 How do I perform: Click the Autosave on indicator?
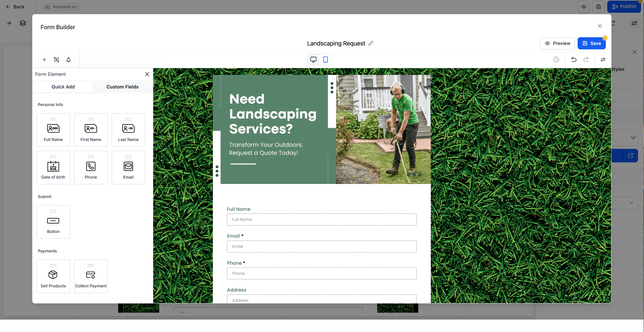tap(61, 7)
